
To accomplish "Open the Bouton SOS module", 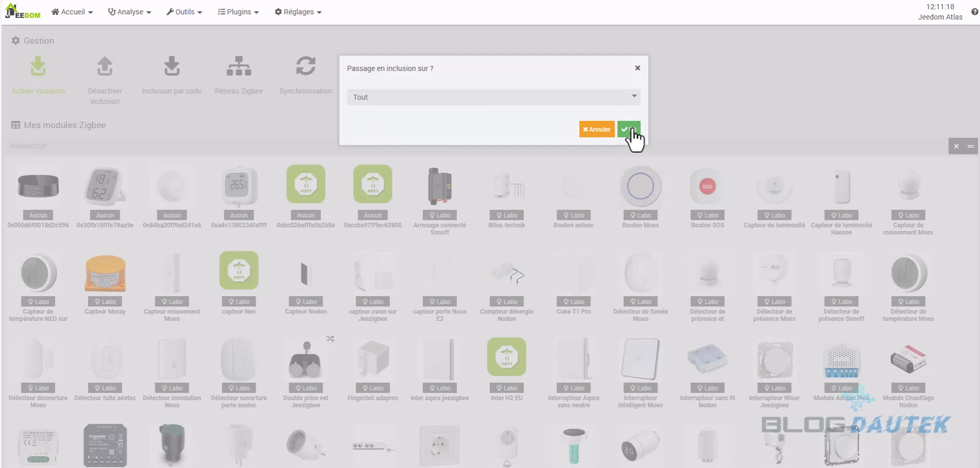I will [707, 188].
